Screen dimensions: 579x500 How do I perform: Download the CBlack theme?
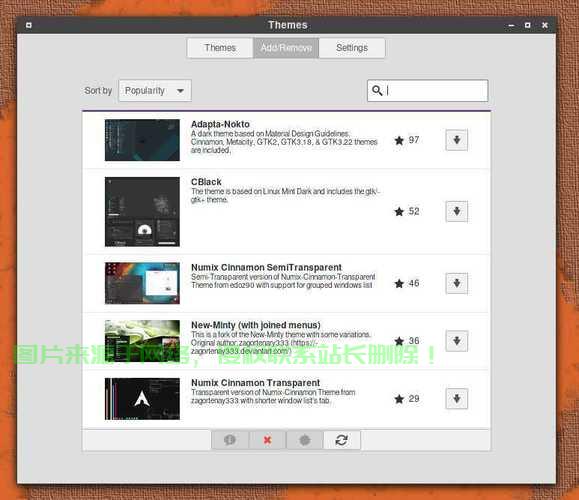click(x=456, y=212)
